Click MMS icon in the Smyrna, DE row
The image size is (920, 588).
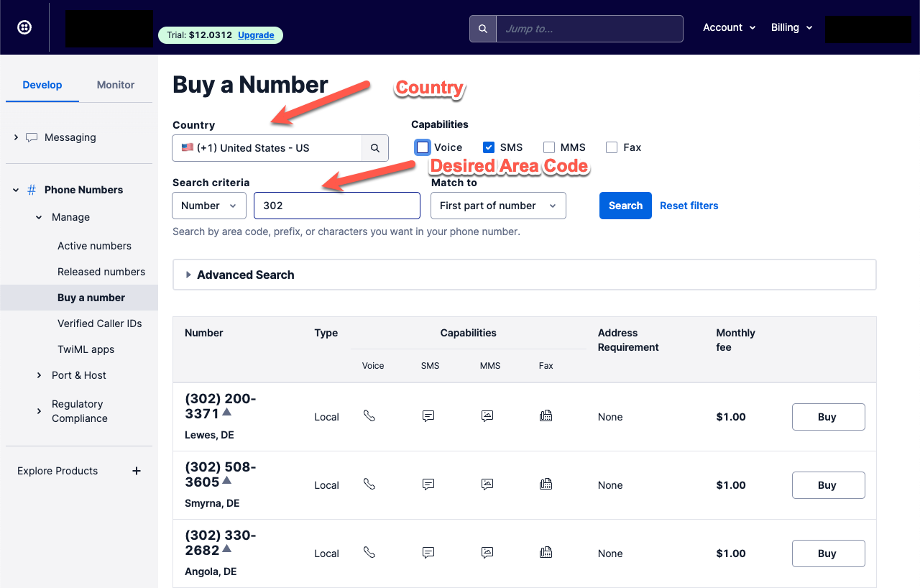(487, 484)
